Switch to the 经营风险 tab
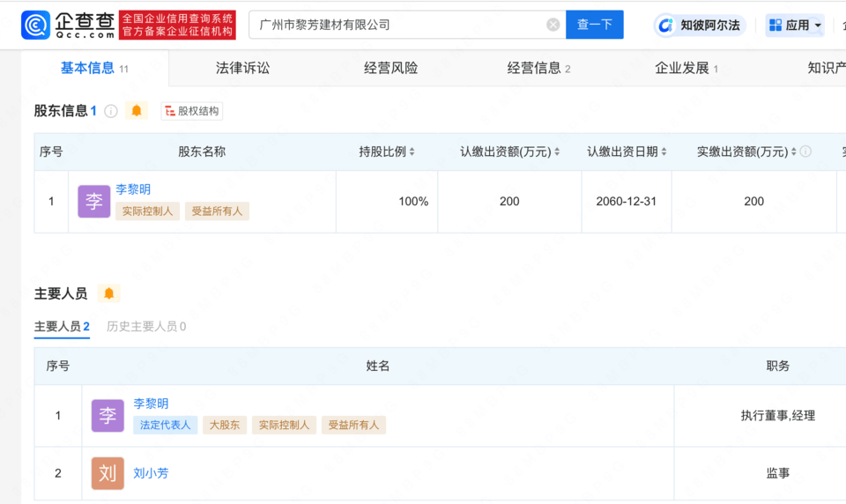 click(390, 68)
